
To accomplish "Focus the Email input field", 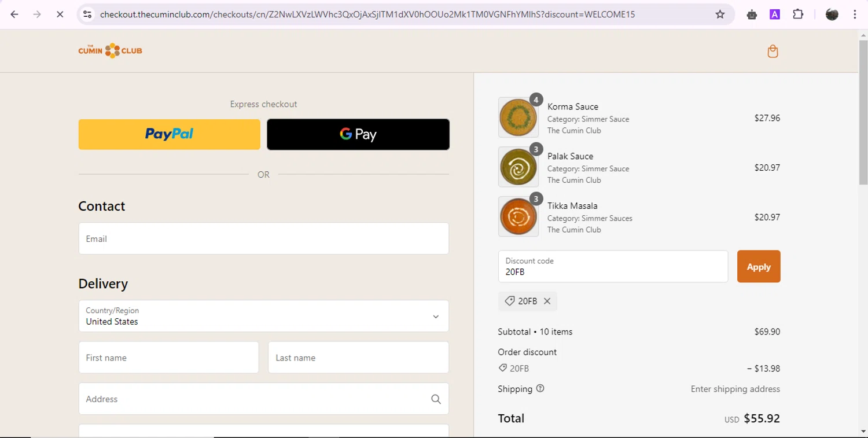I will [264, 238].
